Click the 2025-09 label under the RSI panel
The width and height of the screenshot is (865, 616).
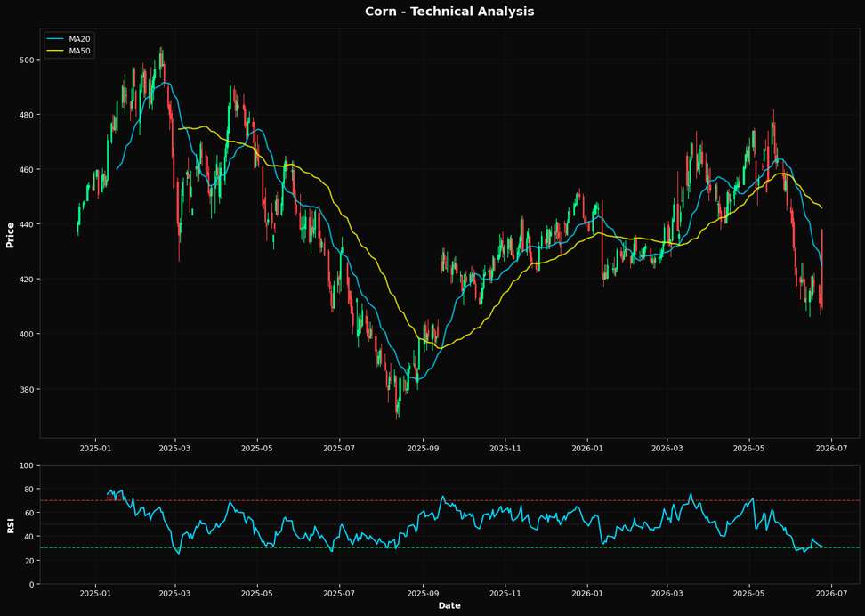(x=423, y=595)
